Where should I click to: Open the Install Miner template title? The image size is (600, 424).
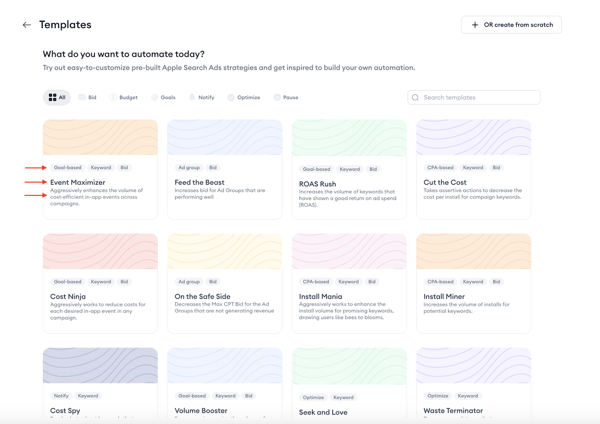444,297
